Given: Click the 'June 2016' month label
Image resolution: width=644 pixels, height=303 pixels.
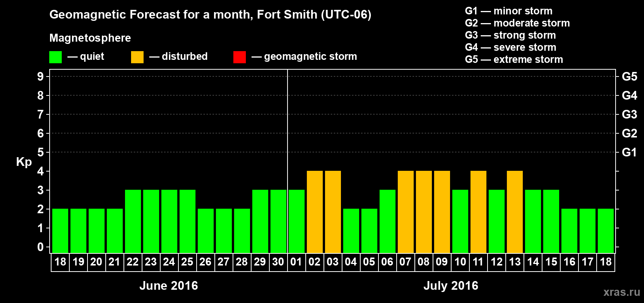Looking at the screenshot, I should pyautogui.click(x=169, y=286).
